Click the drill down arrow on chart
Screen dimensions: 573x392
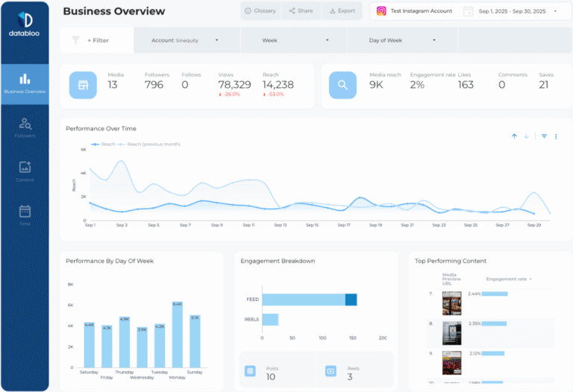[x=526, y=136]
